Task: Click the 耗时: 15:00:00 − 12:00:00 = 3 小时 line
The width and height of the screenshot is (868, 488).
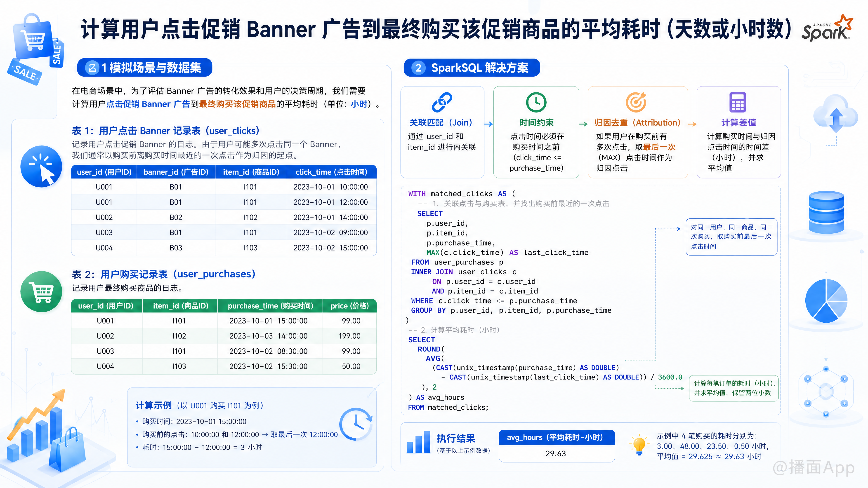Action: [x=202, y=447]
